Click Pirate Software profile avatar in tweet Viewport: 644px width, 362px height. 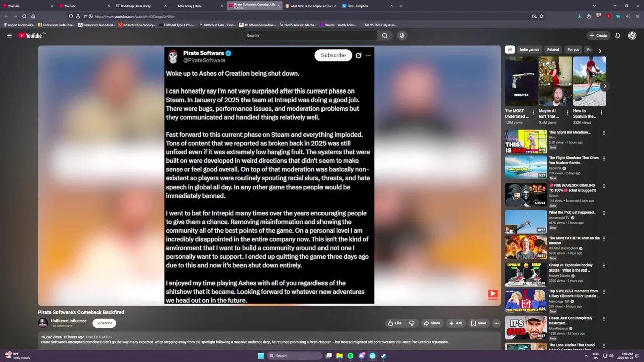[173, 56]
